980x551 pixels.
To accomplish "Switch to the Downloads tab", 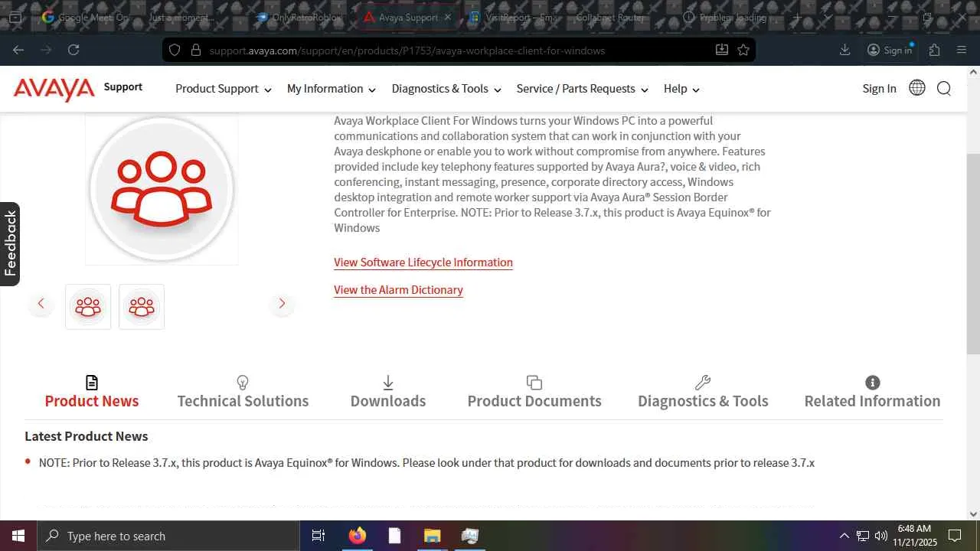I will (x=388, y=393).
